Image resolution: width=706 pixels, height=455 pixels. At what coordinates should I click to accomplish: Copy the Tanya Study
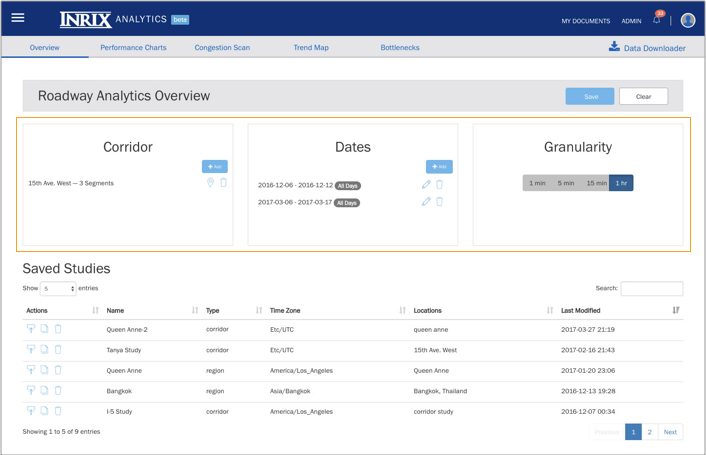(44, 349)
